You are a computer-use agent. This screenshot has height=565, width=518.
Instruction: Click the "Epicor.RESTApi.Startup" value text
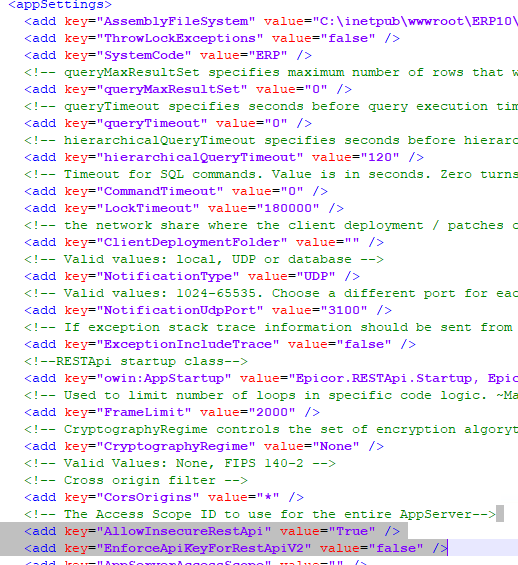(383, 378)
